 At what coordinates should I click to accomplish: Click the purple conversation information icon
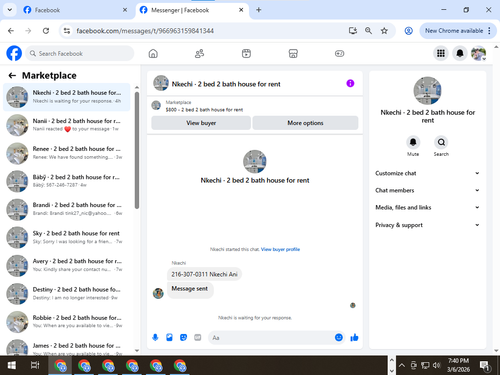point(350,83)
